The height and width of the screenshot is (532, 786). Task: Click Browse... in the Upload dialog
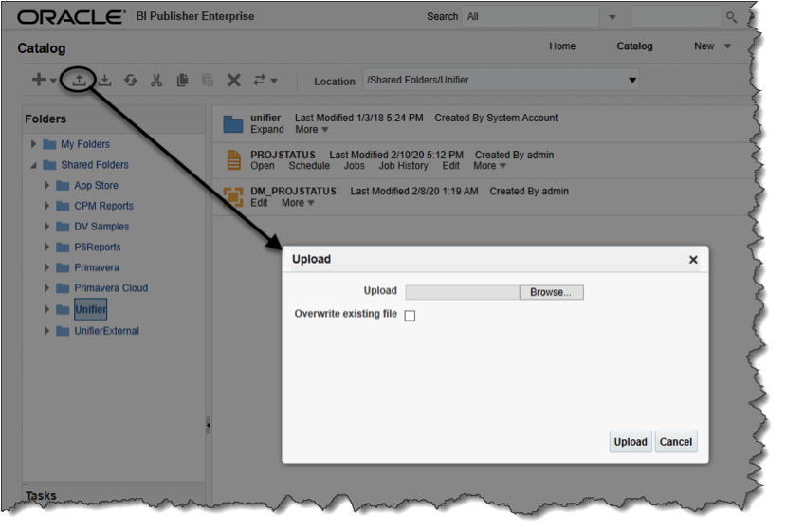click(551, 292)
